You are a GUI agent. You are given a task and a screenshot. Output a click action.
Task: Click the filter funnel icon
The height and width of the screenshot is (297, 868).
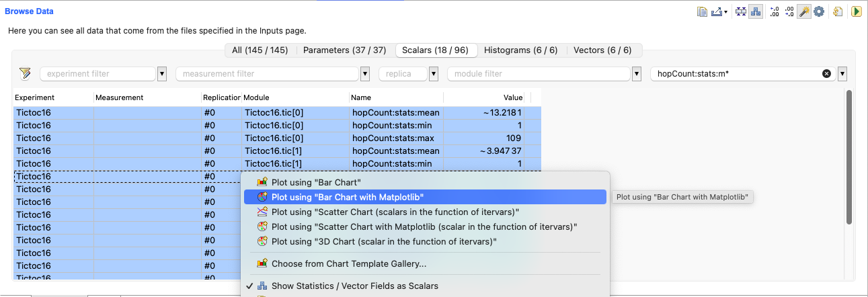[26, 73]
